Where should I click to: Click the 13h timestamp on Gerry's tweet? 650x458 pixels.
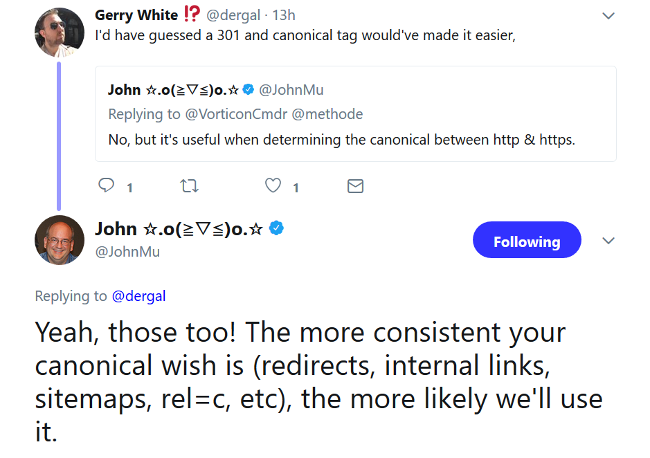click(283, 15)
